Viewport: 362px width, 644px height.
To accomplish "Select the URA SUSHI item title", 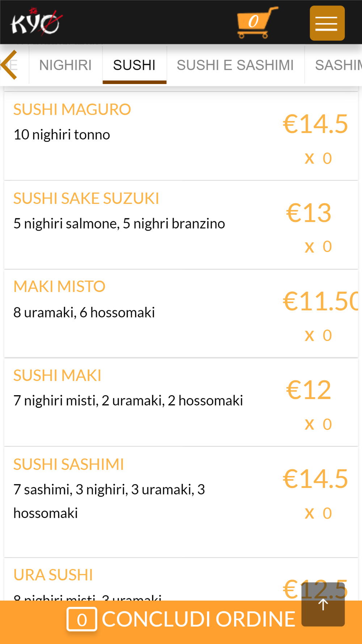I will coord(53,575).
